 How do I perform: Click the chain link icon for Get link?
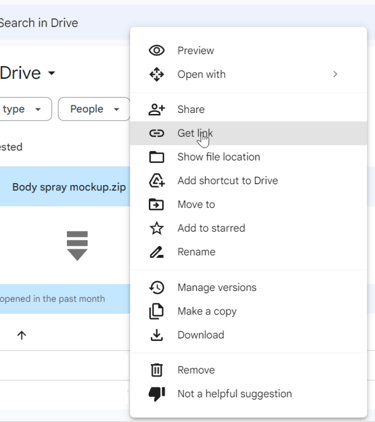[156, 133]
